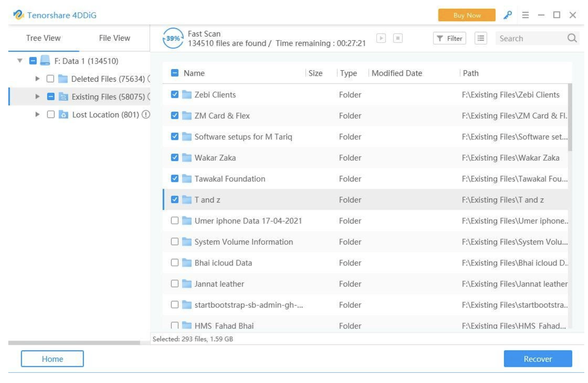Image resolution: width=588 pixels, height=383 pixels.
Task: Sort by the Path column header
Action: [471, 73]
